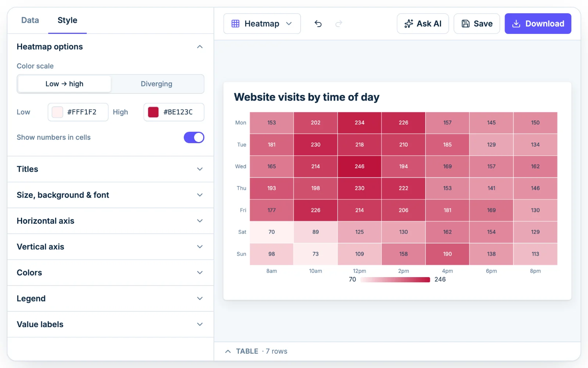The image size is (588, 368).
Task: Click the Tue 6pm cell showing 129
Action: [491, 145]
